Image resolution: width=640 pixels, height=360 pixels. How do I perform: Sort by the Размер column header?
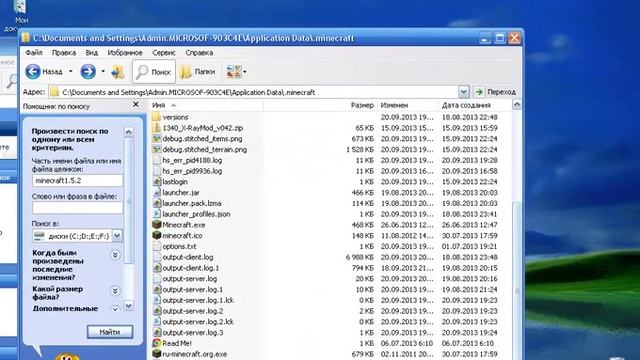[x=362, y=105]
